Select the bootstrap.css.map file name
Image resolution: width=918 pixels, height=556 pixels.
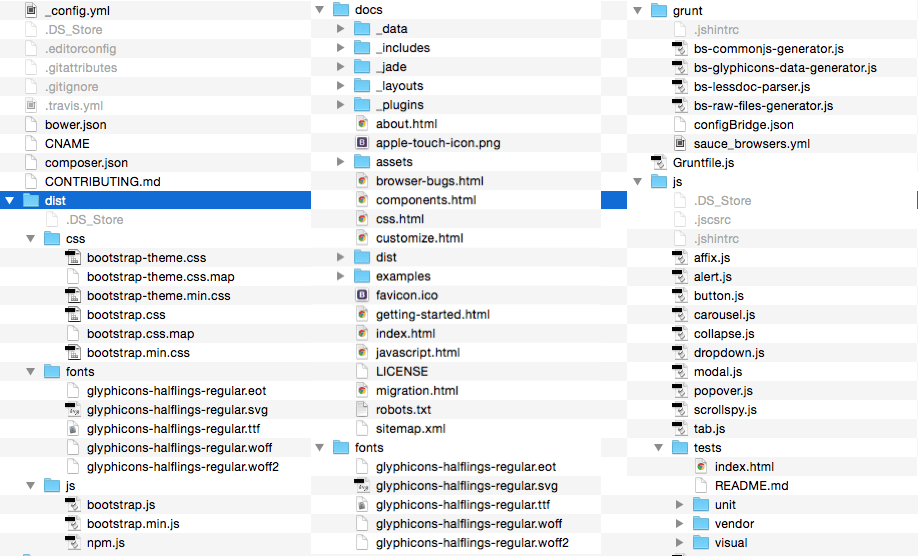click(141, 334)
